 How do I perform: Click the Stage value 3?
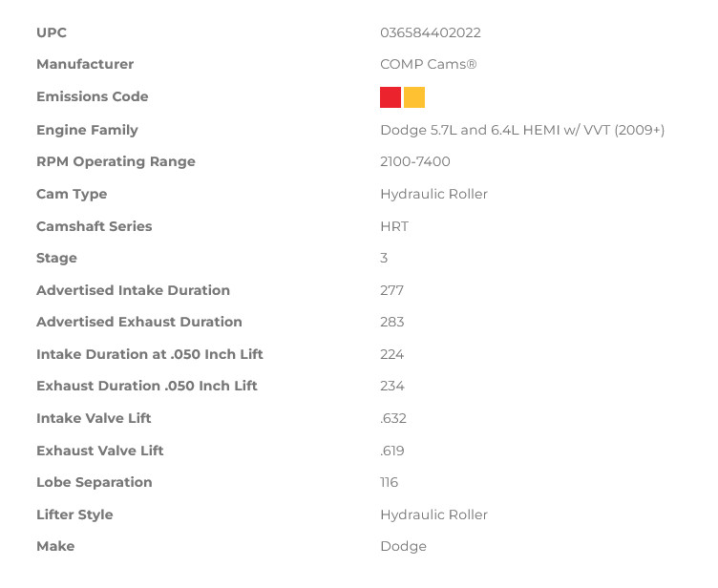point(384,258)
